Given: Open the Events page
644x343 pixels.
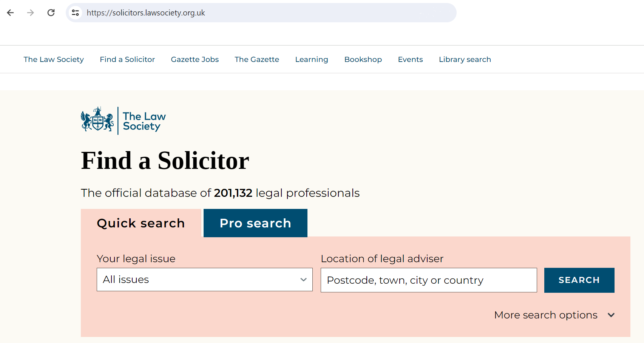Looking at the screenshot, I should [x=410, y=59].
